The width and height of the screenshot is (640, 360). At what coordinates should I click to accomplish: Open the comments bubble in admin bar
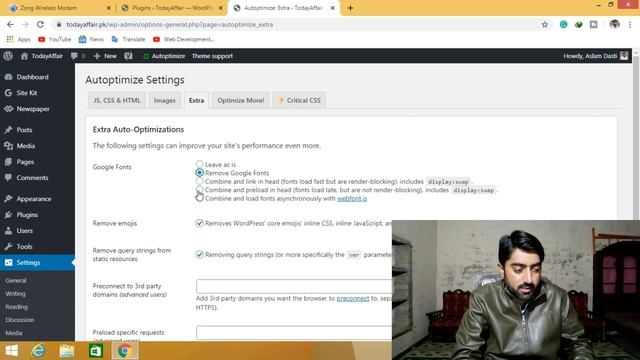(x=78, y=56)
